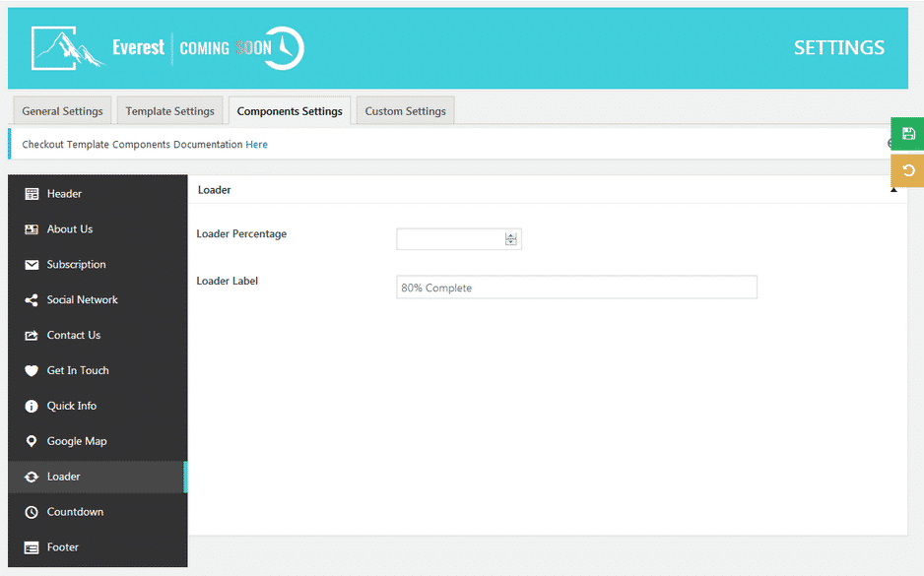Open the Custom Settings tab
This screenshot has width=924, height=576.
click(406, 110)
